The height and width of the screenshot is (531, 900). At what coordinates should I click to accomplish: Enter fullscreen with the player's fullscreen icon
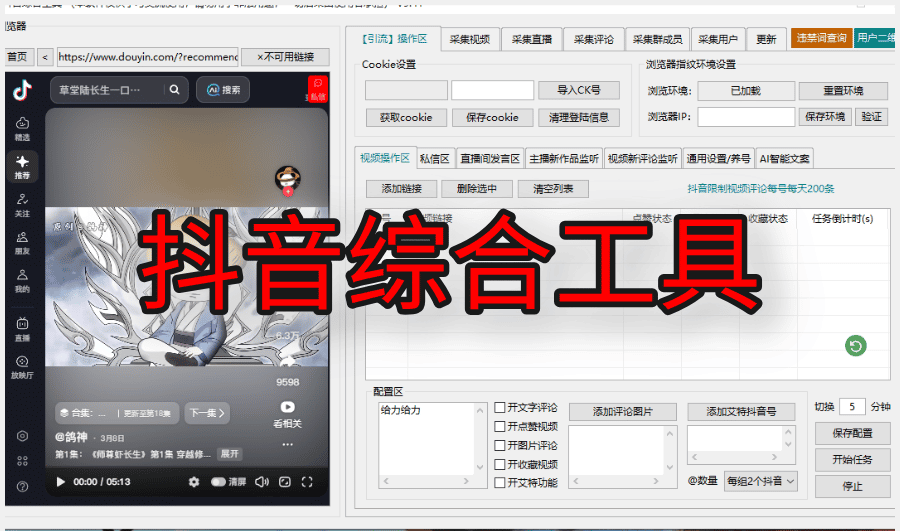click(308, 482)
